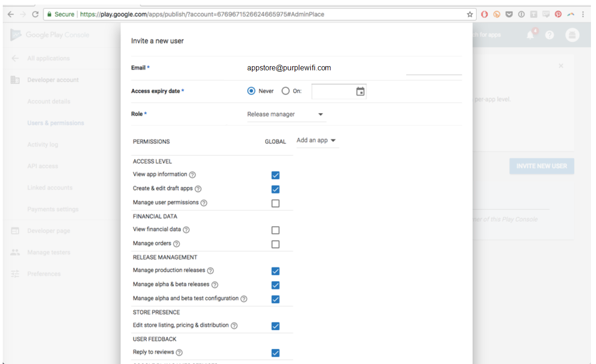Click help icon beside View app information
This screenshot has height=364, width=596.
tap(193, 175)
